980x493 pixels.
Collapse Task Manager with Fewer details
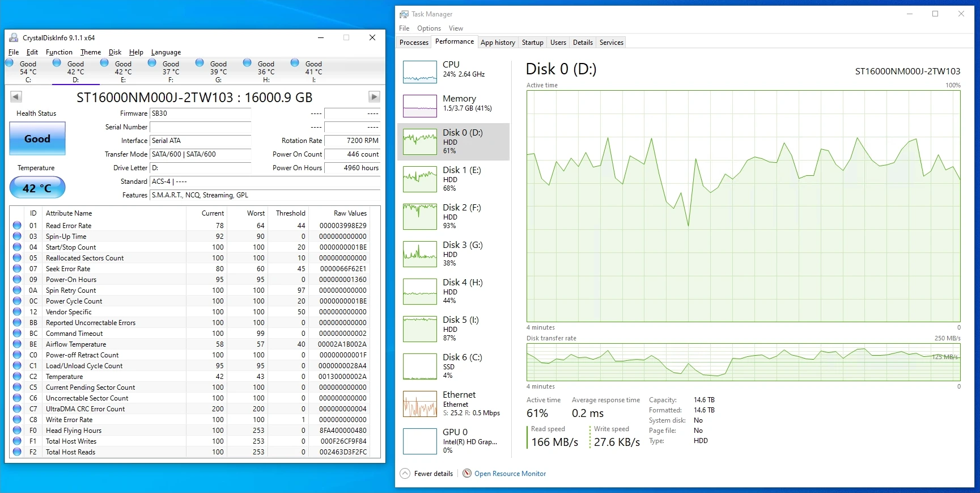(427, 474)
